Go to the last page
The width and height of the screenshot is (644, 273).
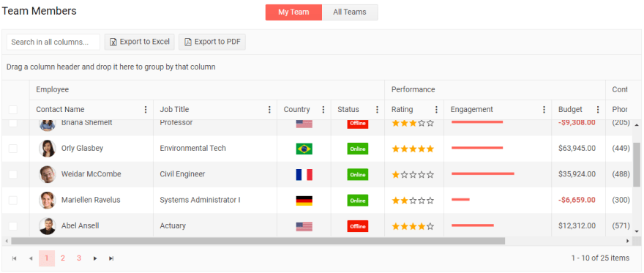pos(111,258)
